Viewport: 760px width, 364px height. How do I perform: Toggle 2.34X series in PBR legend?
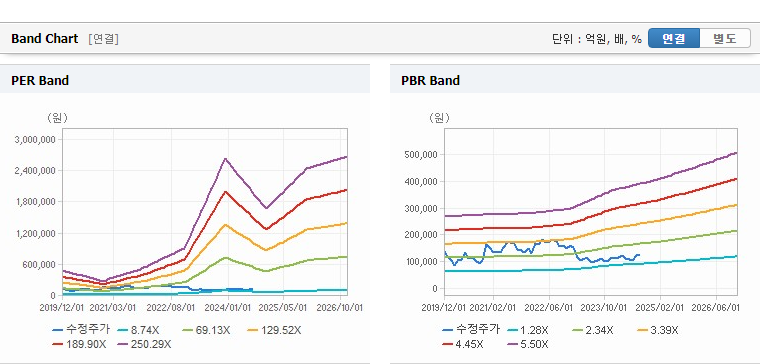click(593, 330)
